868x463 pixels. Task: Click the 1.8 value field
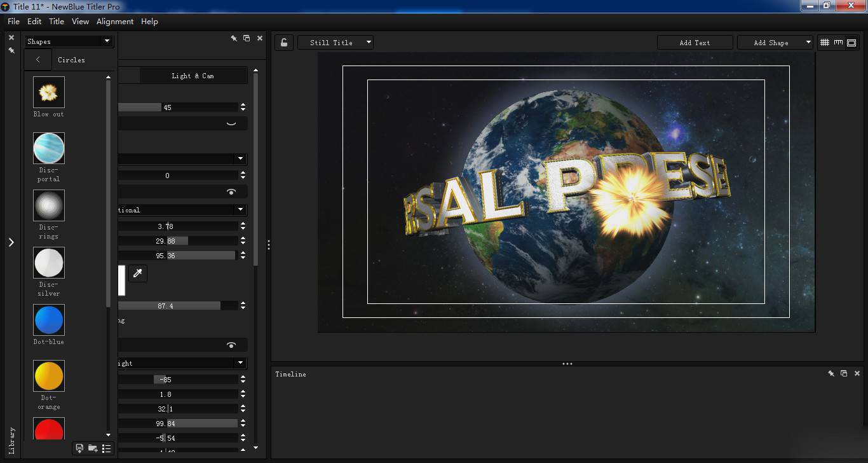pos(178,394)
